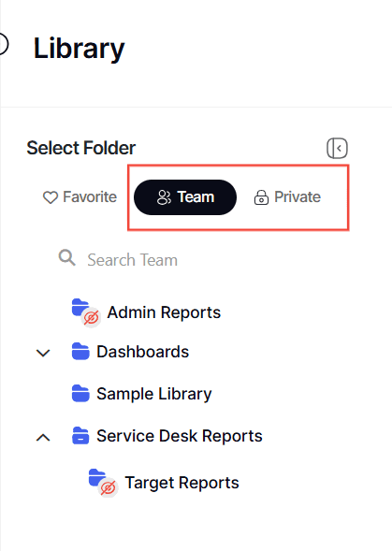Viewport: 392px width, 551px height.
Task: Click the hidden-eye badge on Admin Reports
Action: click(91, 318)
